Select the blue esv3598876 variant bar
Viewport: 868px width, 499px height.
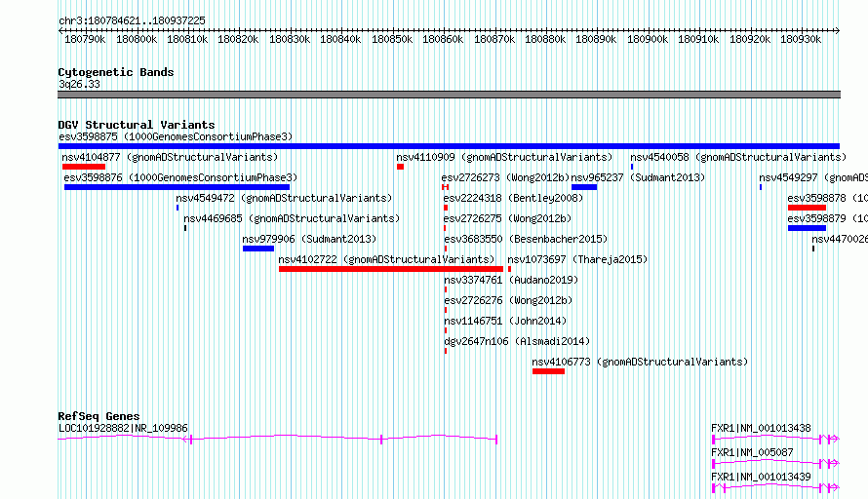177,187
